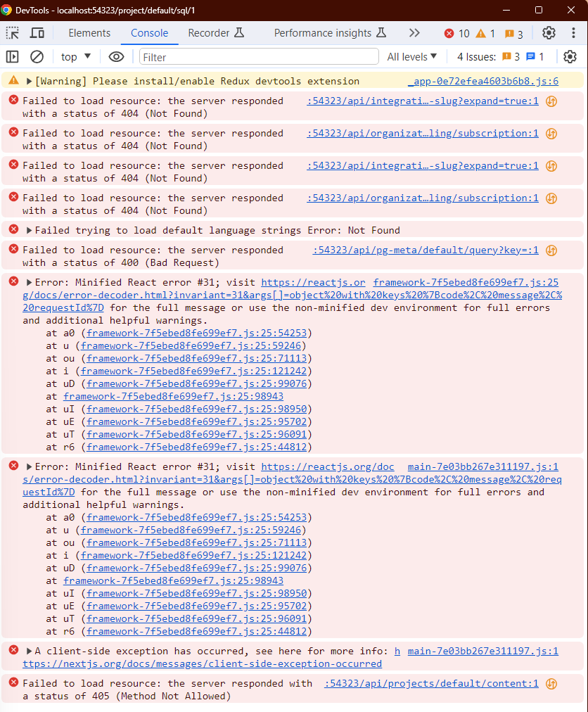Click the red error count badge

456,34
